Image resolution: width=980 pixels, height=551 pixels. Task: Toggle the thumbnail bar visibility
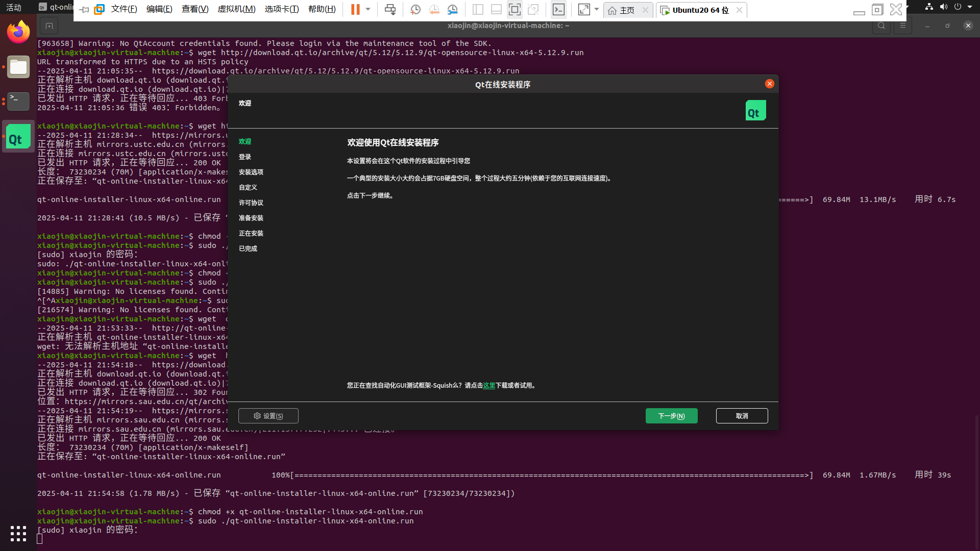point(496,10)
